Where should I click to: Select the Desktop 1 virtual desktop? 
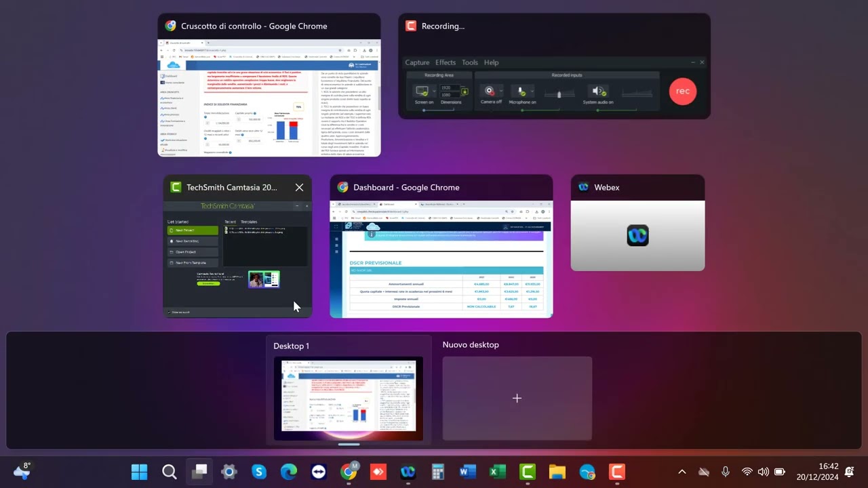click(348, 398)
